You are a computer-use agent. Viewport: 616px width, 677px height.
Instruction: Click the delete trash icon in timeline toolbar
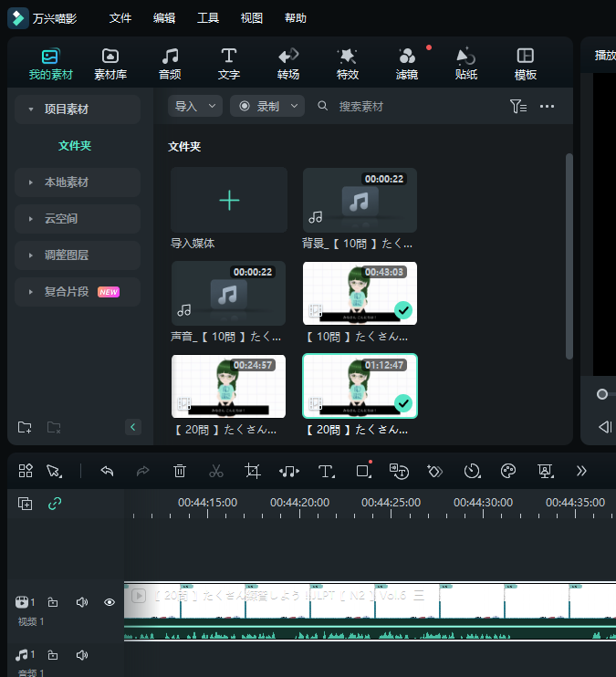(x=180, y=471)
